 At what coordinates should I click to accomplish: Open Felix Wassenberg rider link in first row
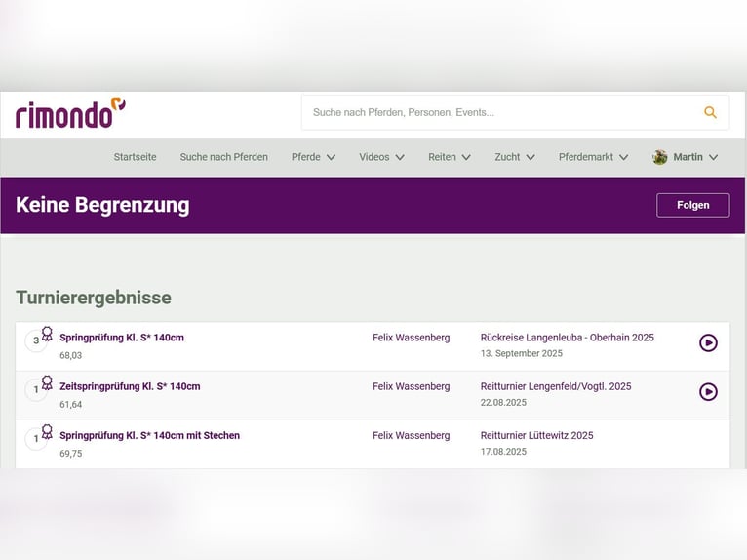tap(411, 338)
